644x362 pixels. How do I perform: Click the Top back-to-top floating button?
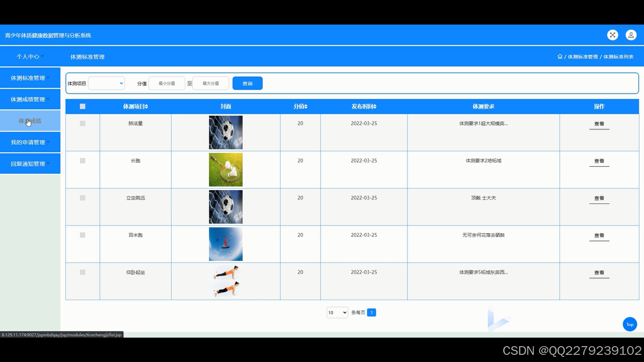point(630,324)
